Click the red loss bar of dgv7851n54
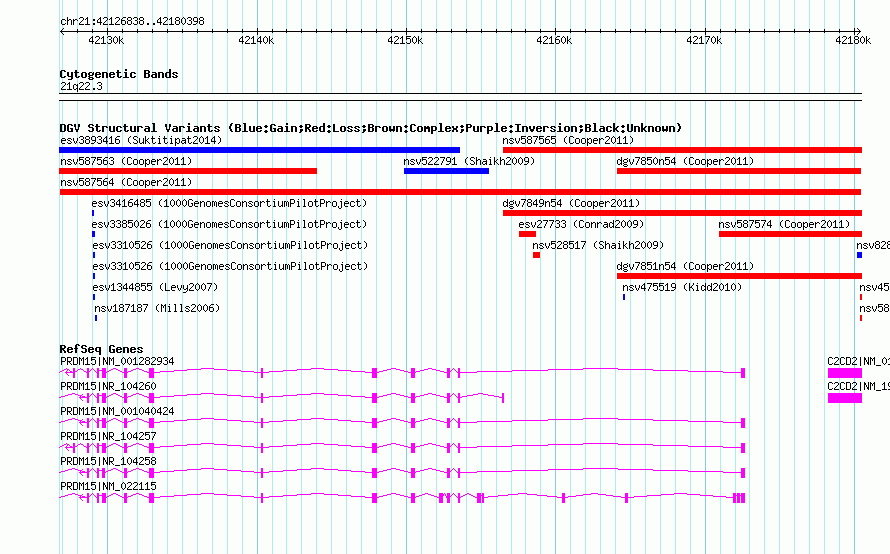890x554 pixels. (739, 276)
